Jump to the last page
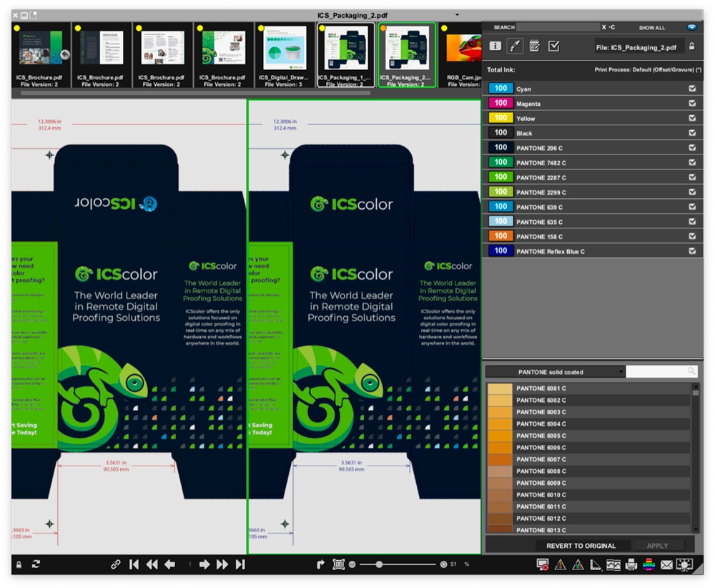 [x=240, y=564]
